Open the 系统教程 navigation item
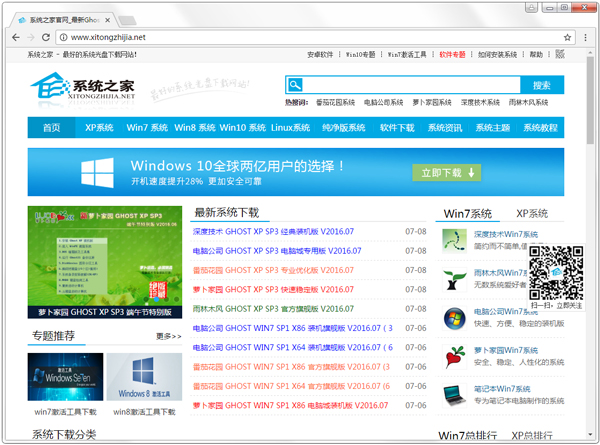 [540, 127]
